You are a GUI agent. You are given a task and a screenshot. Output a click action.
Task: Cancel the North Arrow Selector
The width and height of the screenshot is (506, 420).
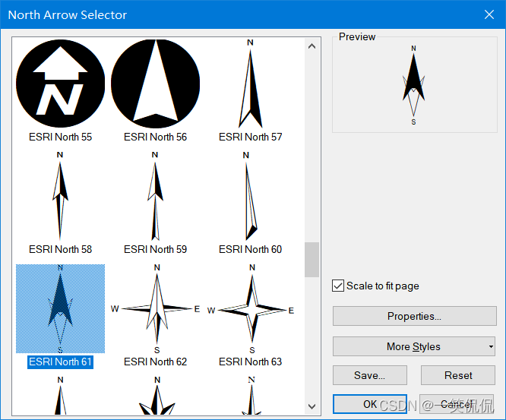click(x=457, y=404)
